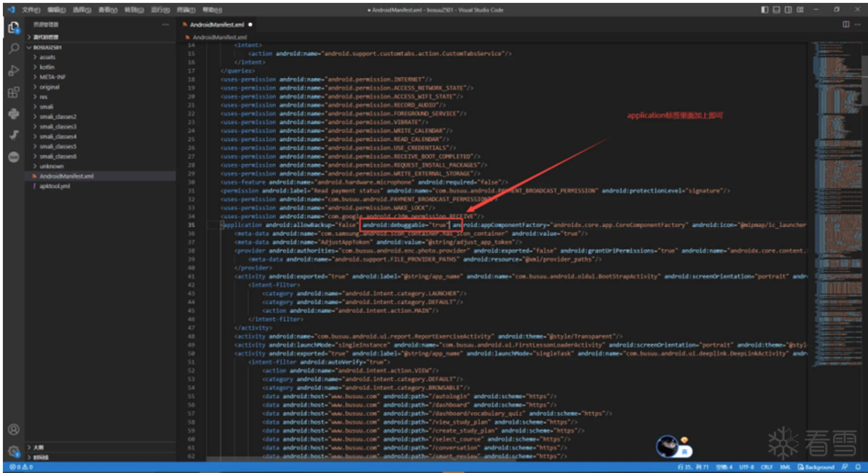
Task: Open the editor More Actions ellipsis
Action: pyautogui.click(x=857, y=24)
